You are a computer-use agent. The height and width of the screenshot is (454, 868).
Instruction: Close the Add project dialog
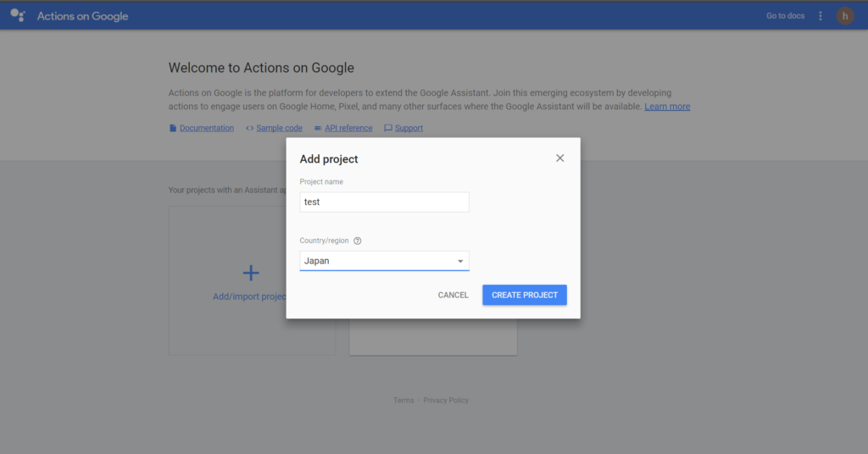tap(559, 158)
